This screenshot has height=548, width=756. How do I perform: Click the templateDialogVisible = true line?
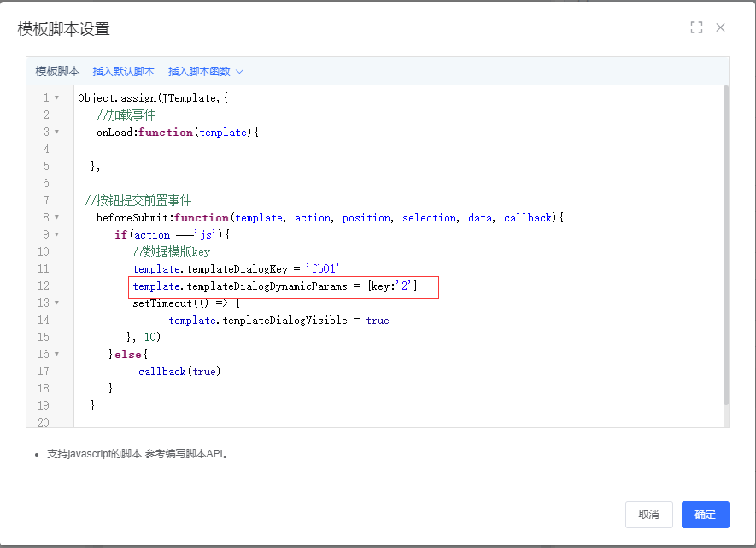point(278,321)
